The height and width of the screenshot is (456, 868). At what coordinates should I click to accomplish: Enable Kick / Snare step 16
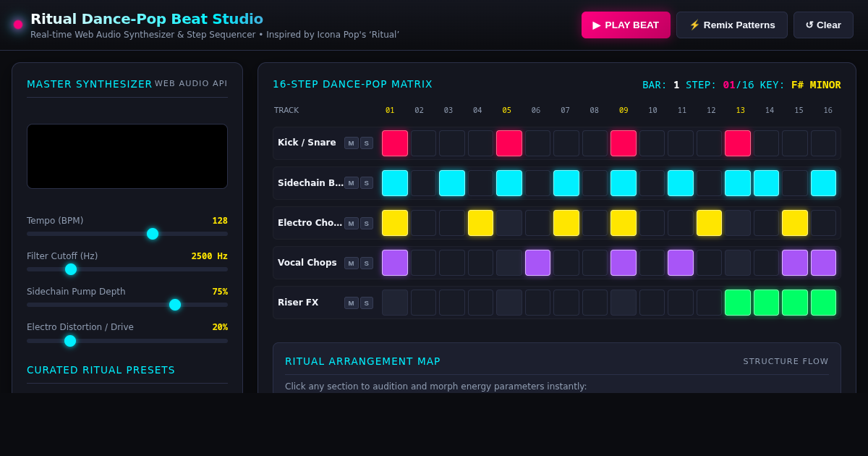[823, 143]
